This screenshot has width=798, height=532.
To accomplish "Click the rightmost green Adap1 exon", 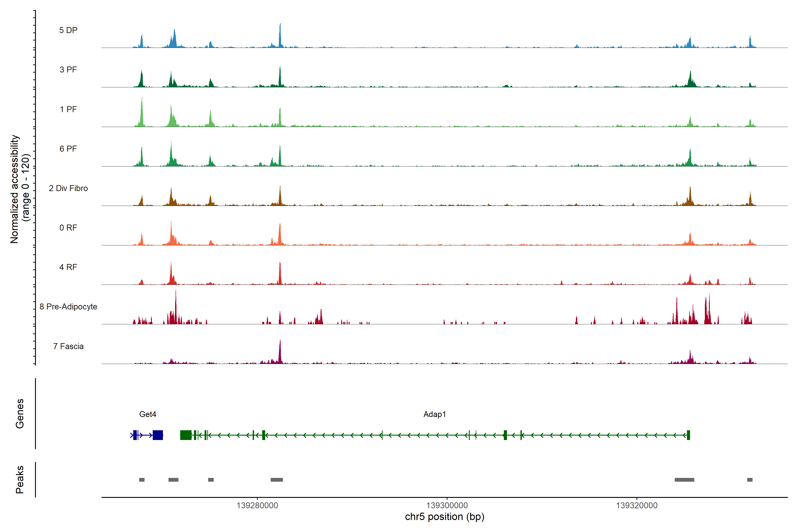I will coord(688,435).
